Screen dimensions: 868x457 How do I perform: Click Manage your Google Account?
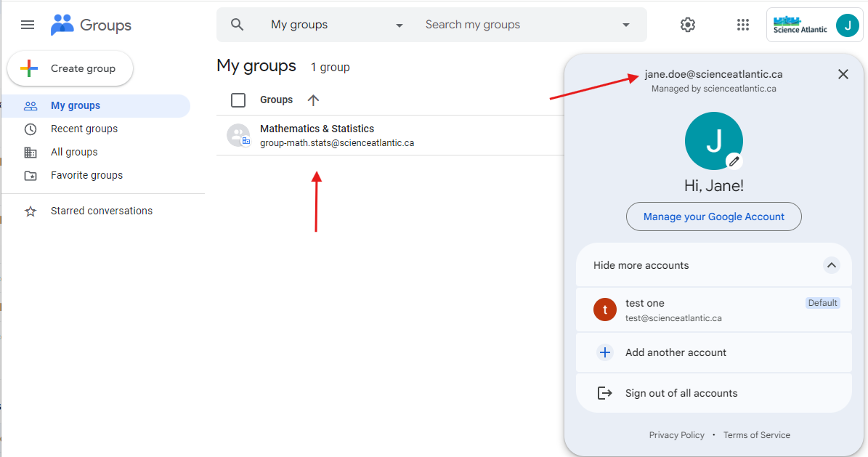coord(713,217)
